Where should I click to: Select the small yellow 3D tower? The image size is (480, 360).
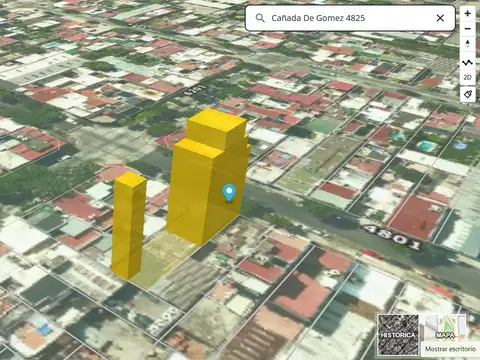pos(129,226)
